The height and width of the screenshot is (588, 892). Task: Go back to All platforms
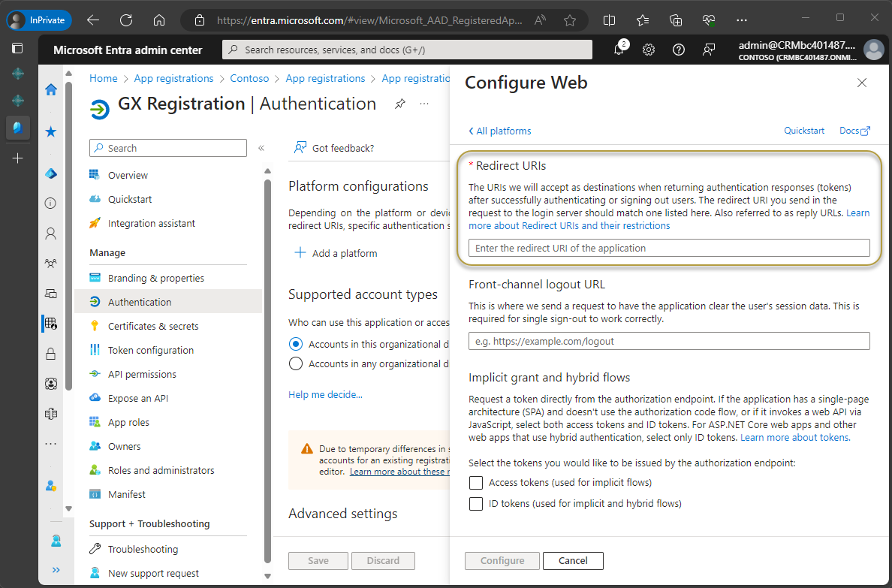click(x=499, y=131)
